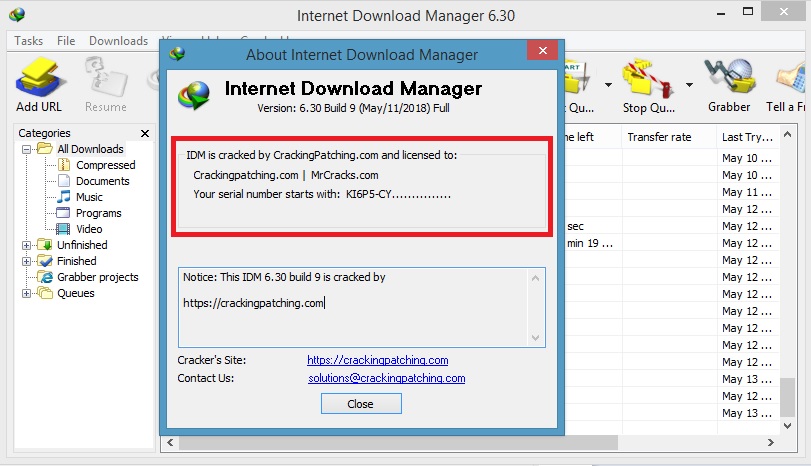Minimize the Internet Download Manager window

click(x=721, y=13)
